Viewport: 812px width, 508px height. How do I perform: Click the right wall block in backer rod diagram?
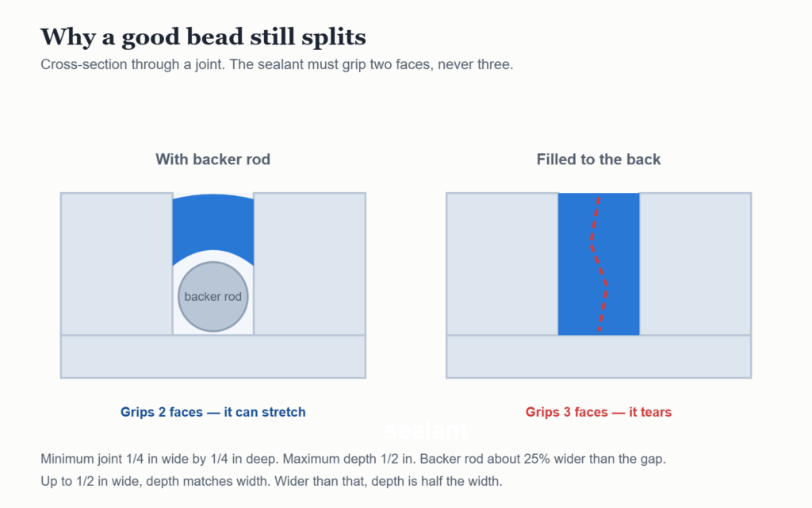(x=310, y=264)
